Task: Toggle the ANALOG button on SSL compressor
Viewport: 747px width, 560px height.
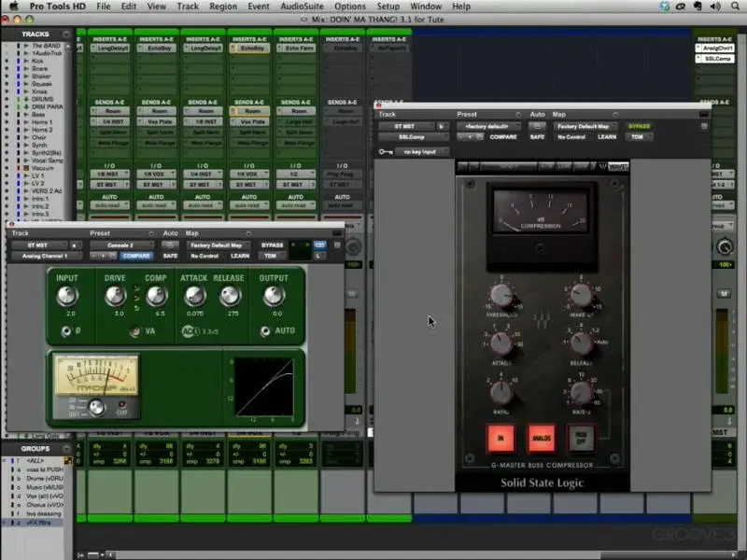Action: [x=542, y=438]
